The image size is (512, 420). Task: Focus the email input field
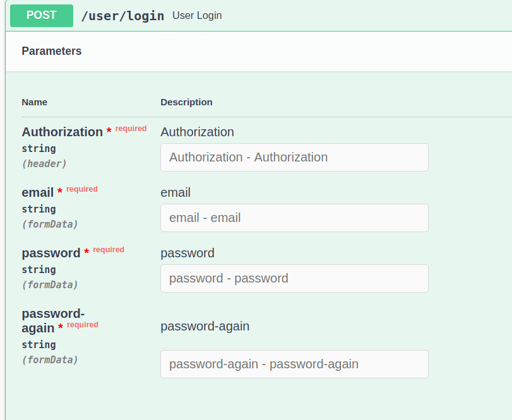tap(294, 218)
